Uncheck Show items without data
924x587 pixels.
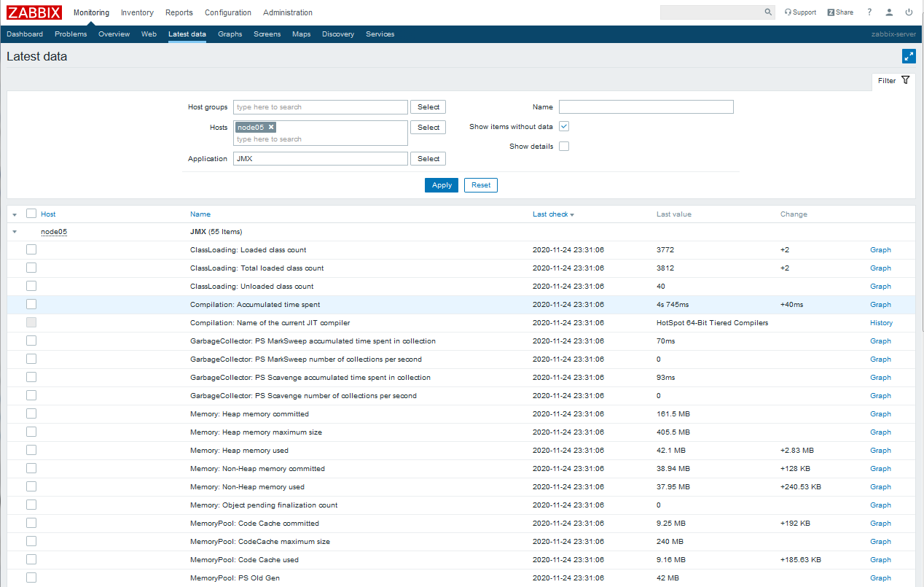(564, 127)
